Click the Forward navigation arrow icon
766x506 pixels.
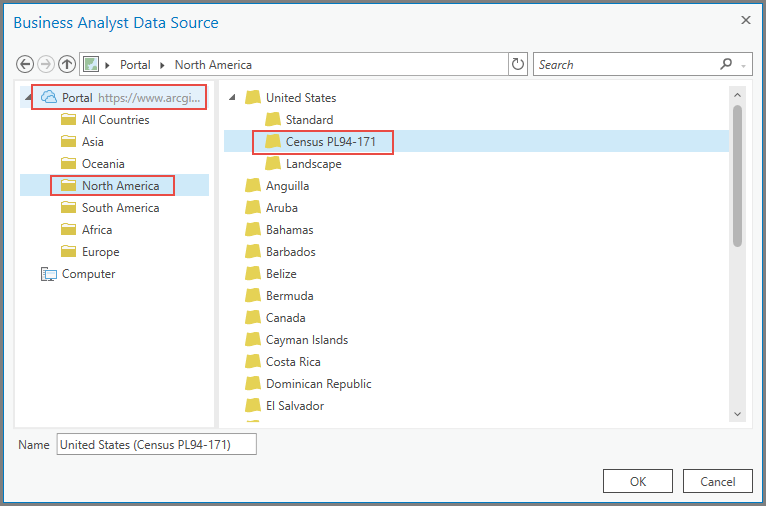[46, 64]
